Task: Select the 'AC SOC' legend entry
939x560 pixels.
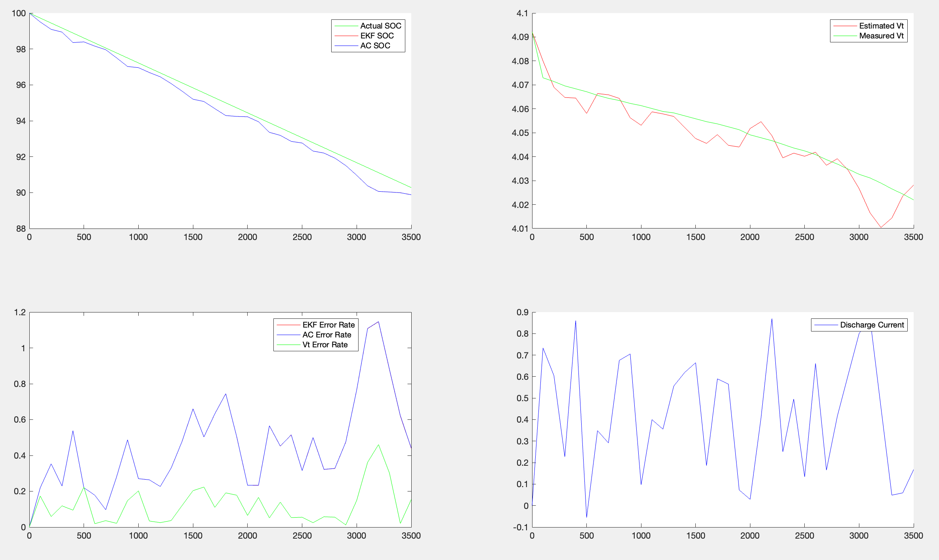Action: (x=375, y=46)
